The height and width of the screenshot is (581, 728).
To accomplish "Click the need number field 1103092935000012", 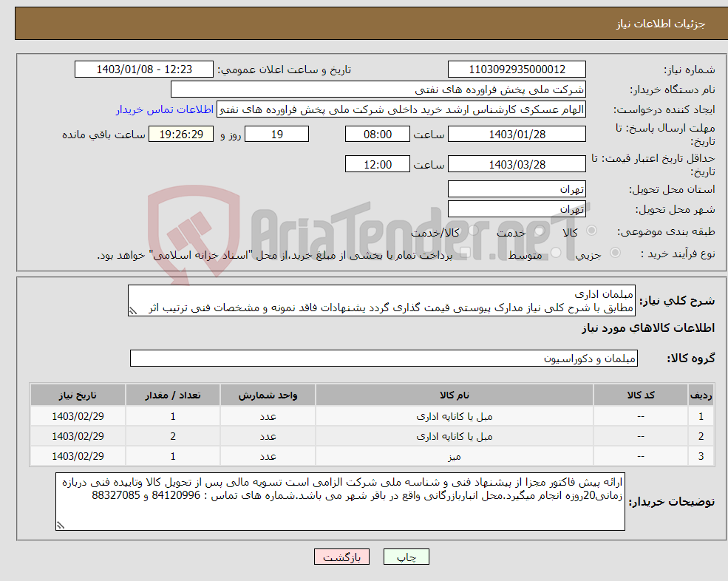I will click(x=517, y=69).
